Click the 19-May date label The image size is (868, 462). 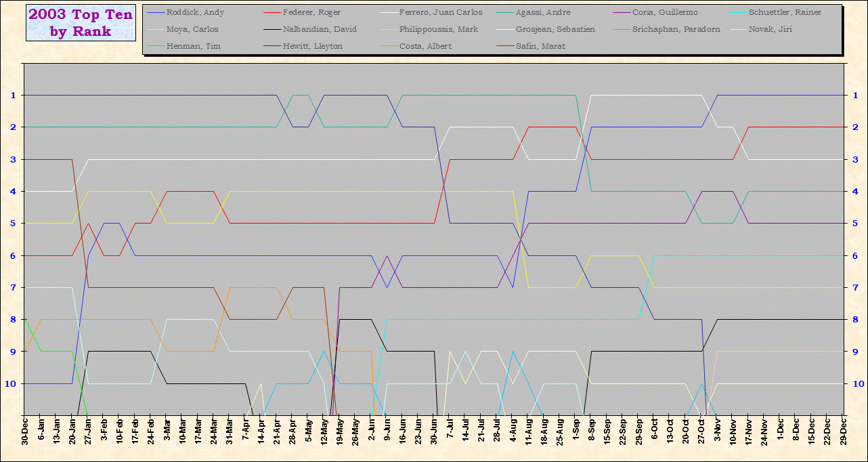coord(340,431)
